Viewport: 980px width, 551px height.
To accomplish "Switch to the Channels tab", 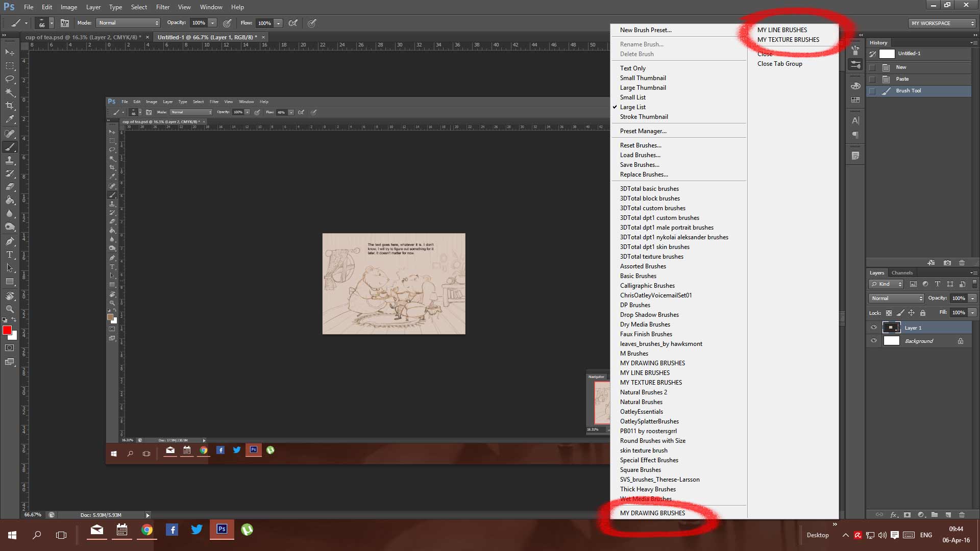I will (x=902, y=273).
